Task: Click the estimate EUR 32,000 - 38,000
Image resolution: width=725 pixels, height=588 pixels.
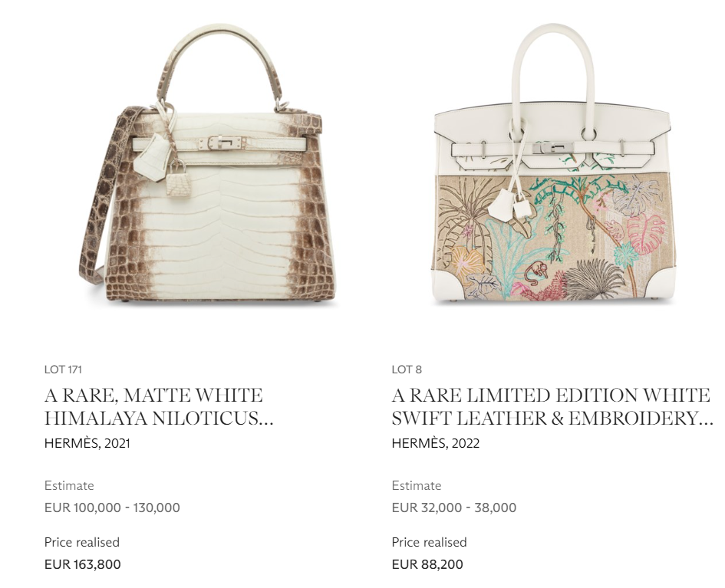Action: [x=454, y=508]
